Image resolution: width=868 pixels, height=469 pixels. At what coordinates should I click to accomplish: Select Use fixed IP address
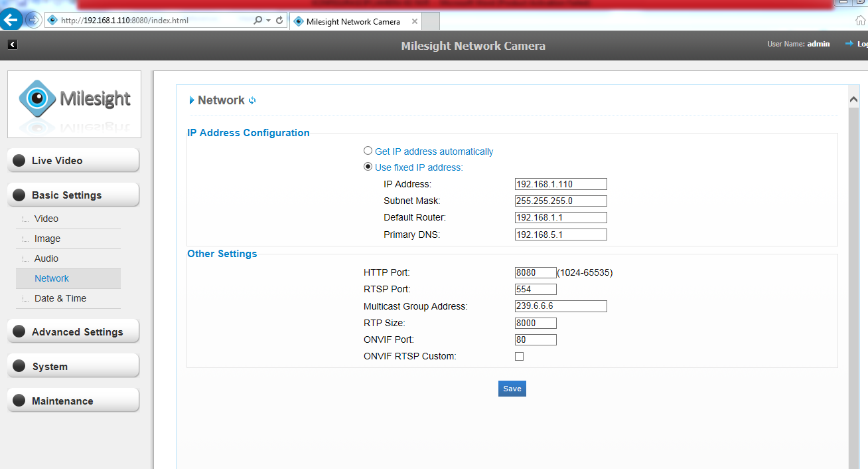click(x=368, y=167)
